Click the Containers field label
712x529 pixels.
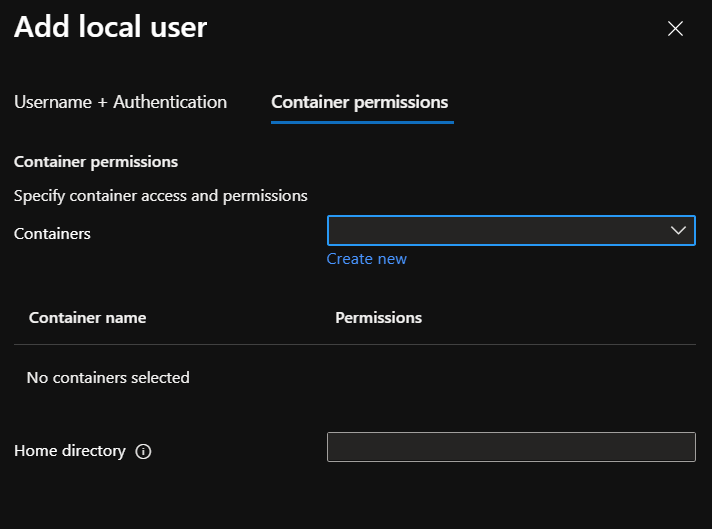pos(52,234)
